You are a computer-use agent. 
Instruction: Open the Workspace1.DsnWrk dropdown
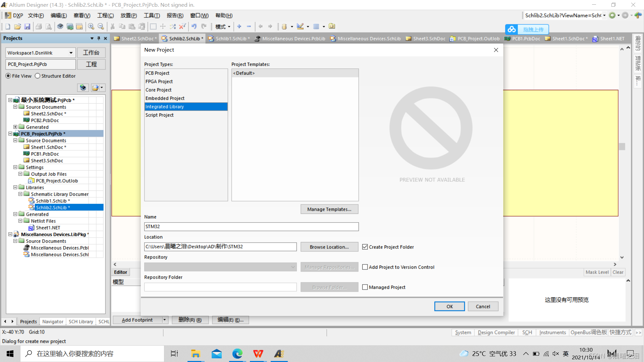(x=71, y=53)
